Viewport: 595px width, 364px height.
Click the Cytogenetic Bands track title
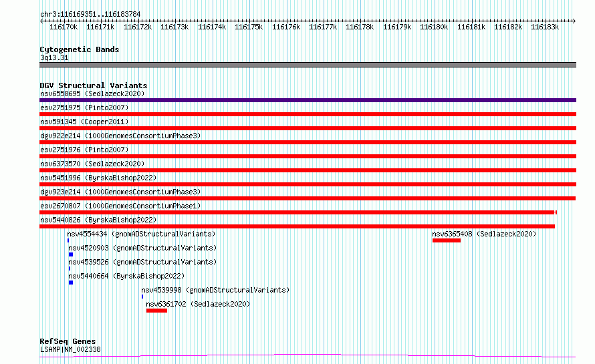tap(80, 49)
